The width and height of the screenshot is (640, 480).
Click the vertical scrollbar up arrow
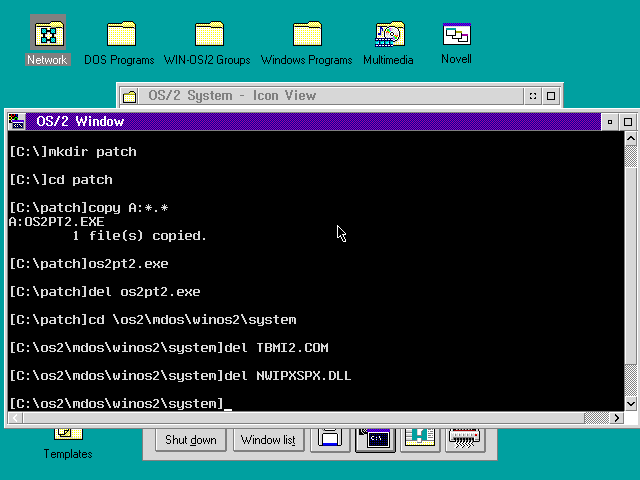click(631, 139)
